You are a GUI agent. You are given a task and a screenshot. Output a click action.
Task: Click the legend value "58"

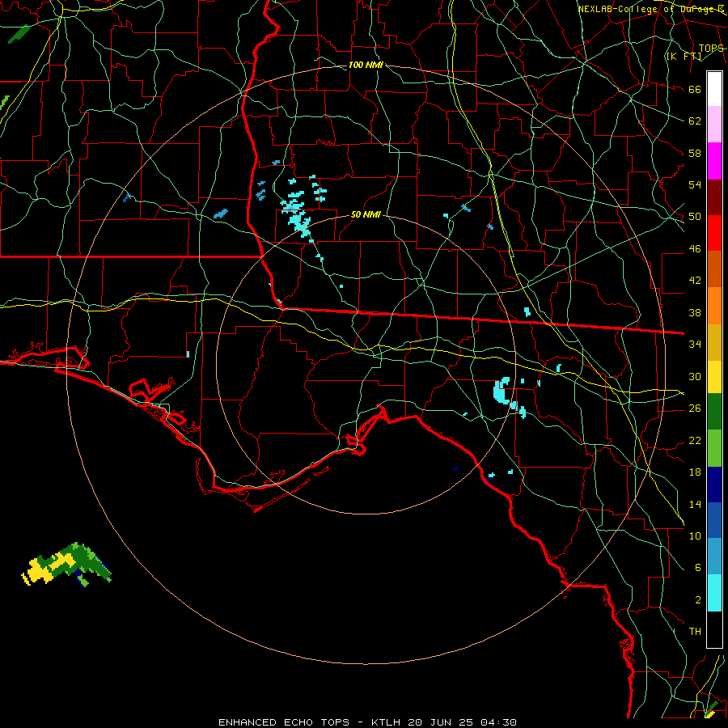pos(695,153)
